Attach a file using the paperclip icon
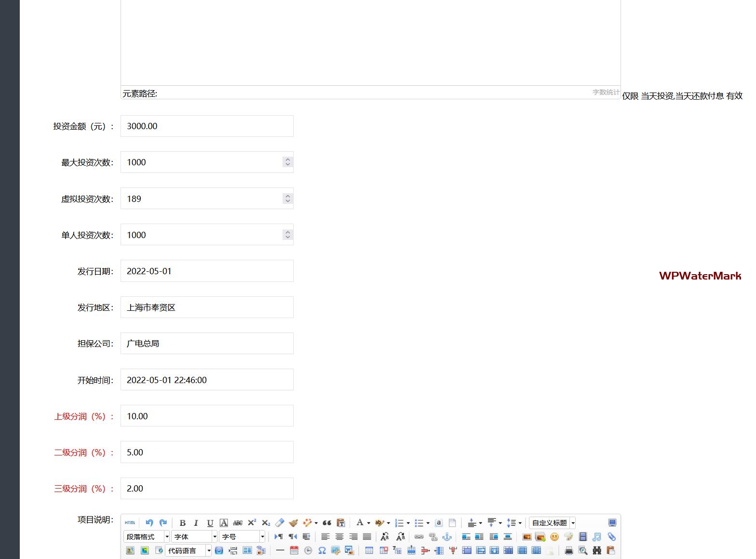 [x=611, y=537]
